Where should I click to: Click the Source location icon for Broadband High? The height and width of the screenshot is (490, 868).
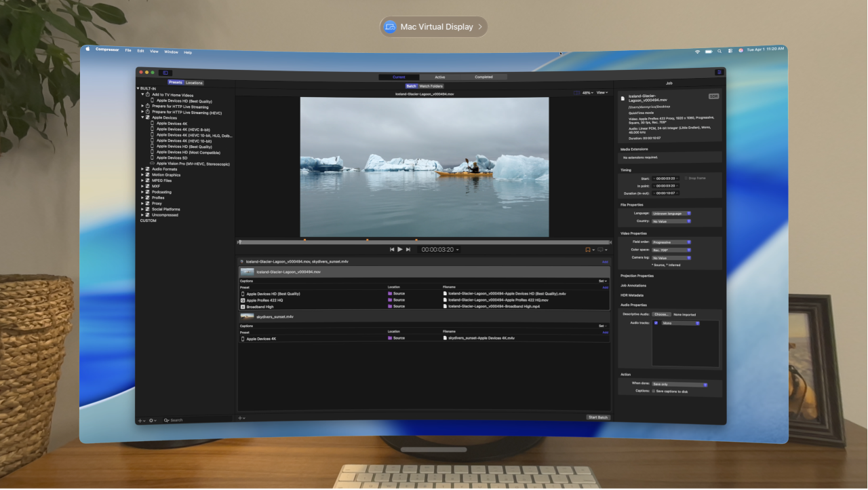click(391, 306)
